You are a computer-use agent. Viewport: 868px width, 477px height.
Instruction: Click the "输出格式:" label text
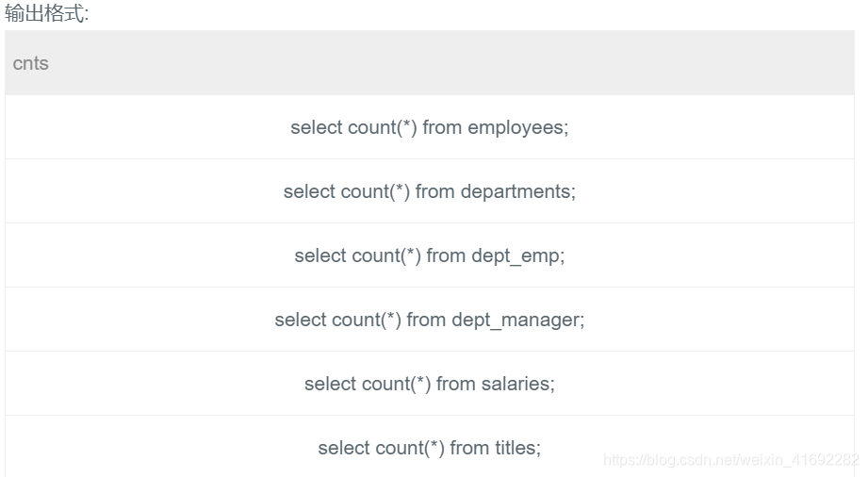pos(47,14)
